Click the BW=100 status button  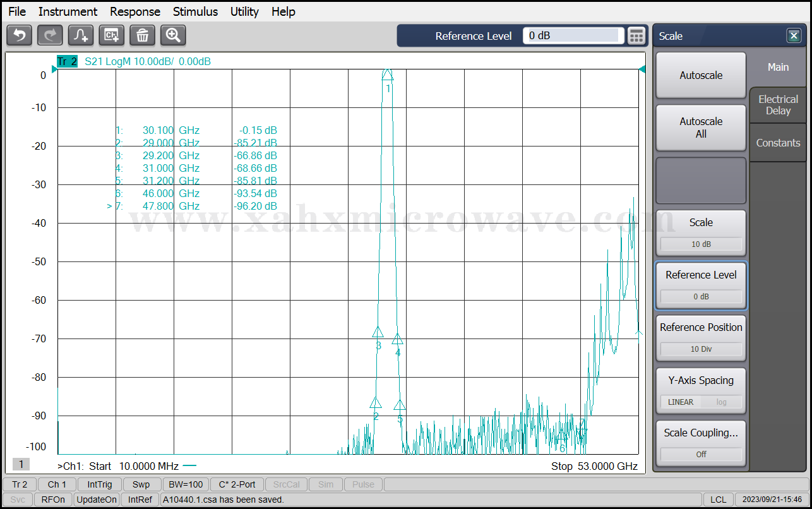[x=186, y=484]
